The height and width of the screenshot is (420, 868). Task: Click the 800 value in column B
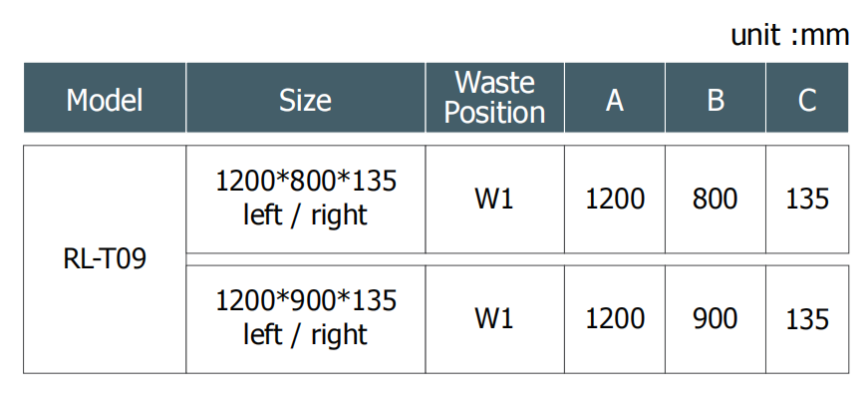click(x=716, y=199)
